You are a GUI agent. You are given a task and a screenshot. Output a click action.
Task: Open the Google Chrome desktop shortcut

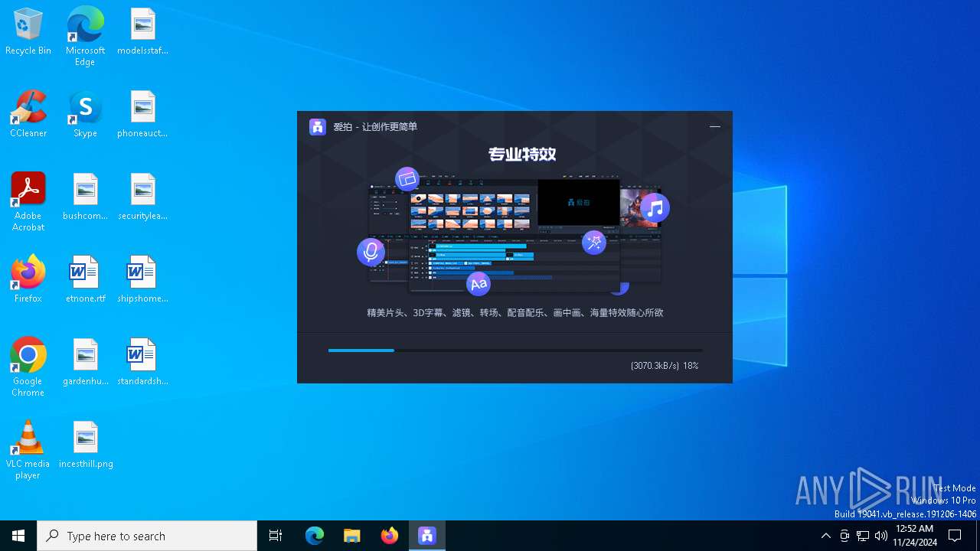[x=28, y=367]
